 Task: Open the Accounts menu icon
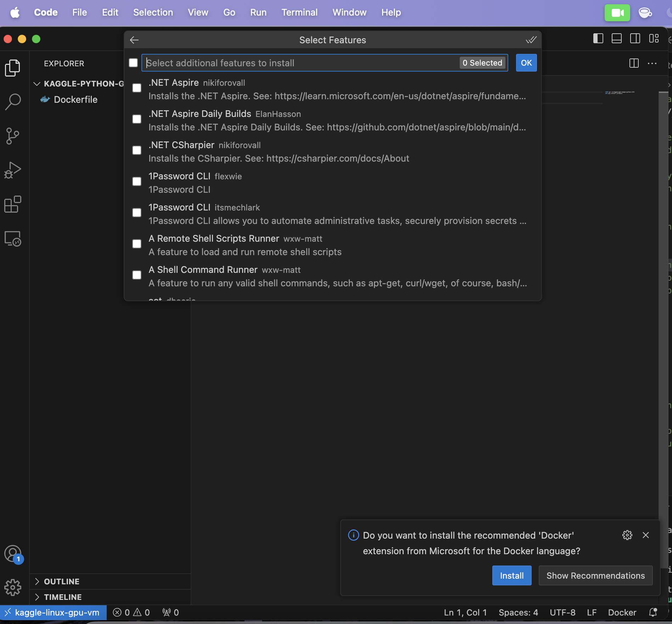pyautogui.click(x=13, y=554)
